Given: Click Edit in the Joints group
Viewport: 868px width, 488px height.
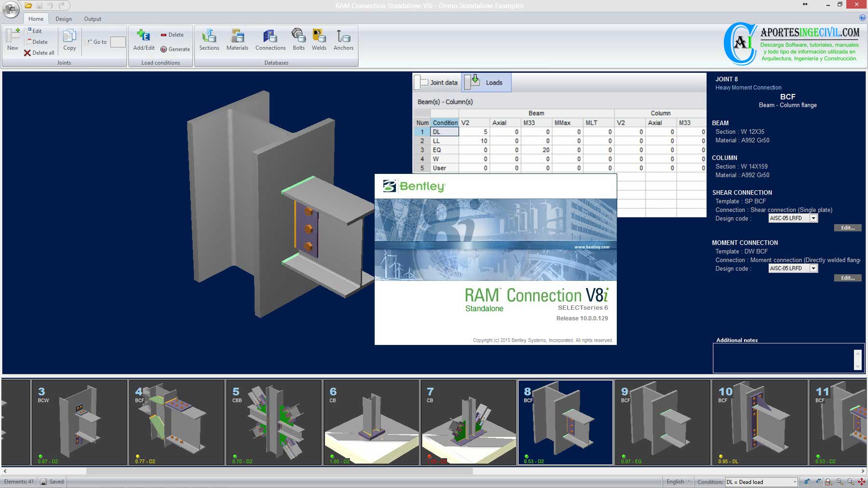Looking at the screenshot, I should pyautogui.click(x=34, y=31).
